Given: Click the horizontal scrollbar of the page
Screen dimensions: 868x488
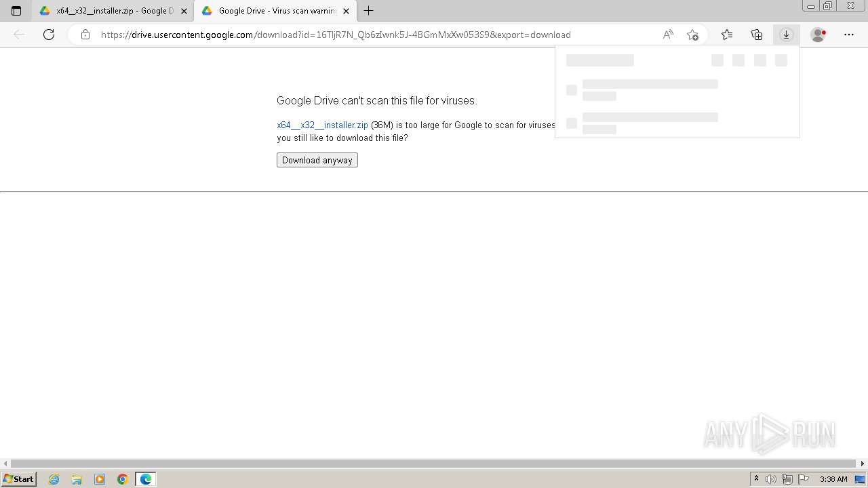Looking at the screenshot, I should (433, 464).
